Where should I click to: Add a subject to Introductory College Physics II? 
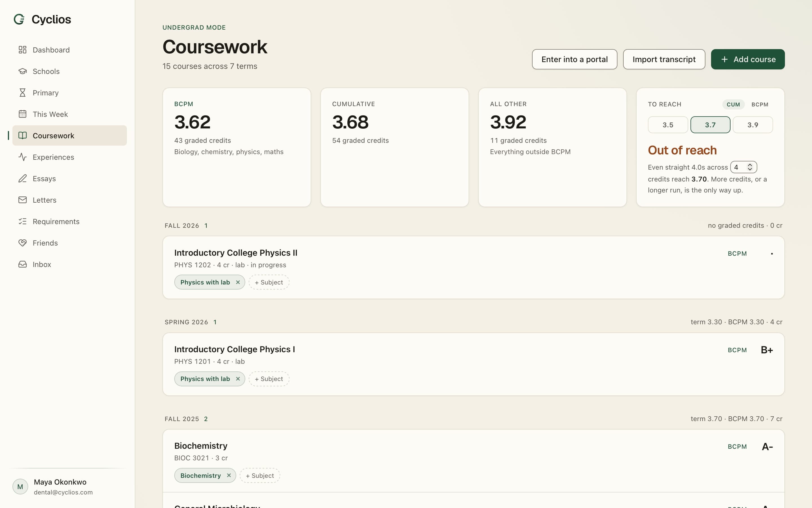[x=269, y=282]
